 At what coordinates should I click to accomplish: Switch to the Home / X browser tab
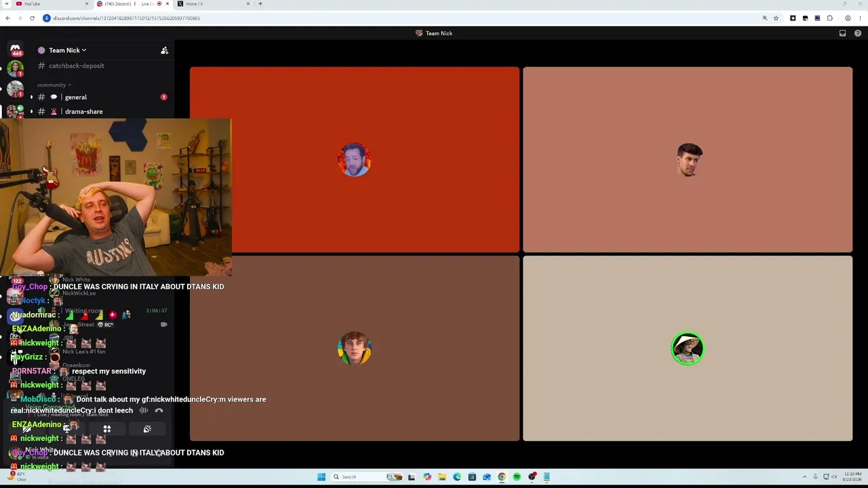coord(214,4)
